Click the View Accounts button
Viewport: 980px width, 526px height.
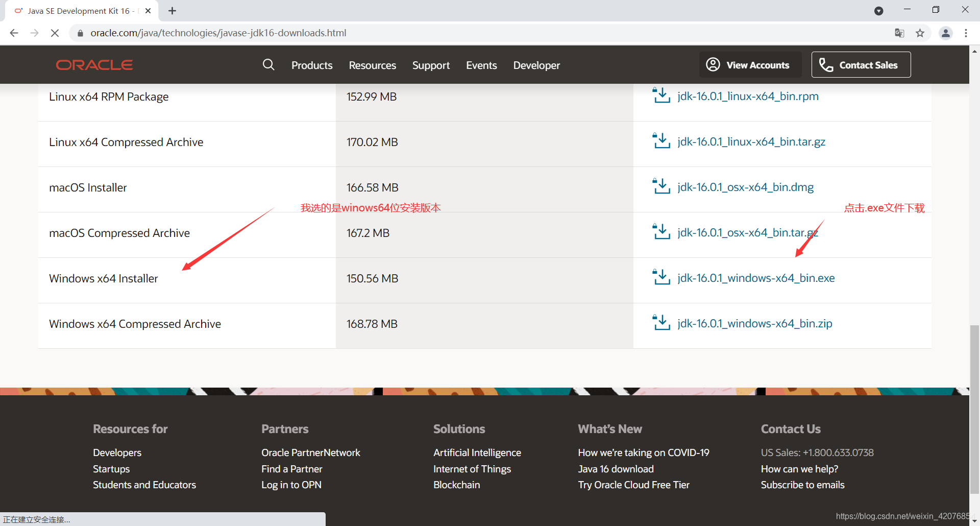(750, 65)
